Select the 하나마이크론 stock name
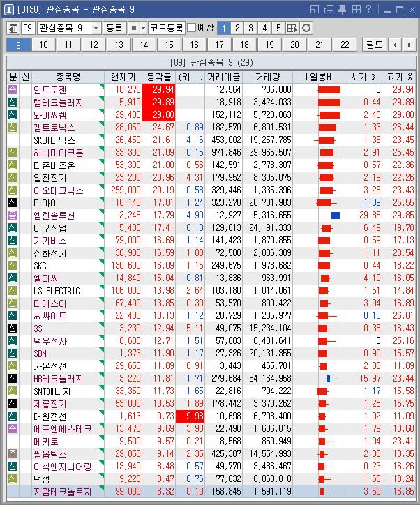420x505 pixels. pos(59,153)
